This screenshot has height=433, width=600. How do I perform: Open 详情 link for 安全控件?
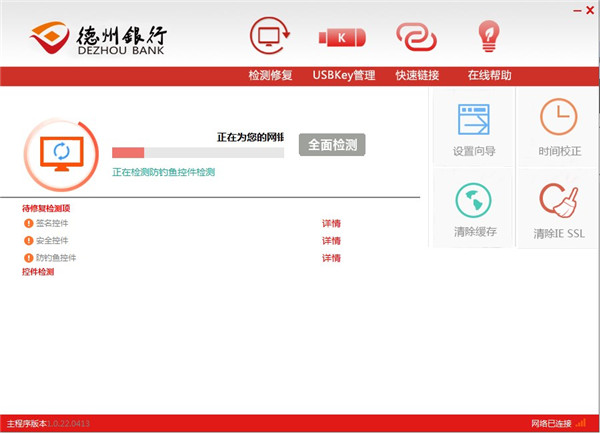331,241
